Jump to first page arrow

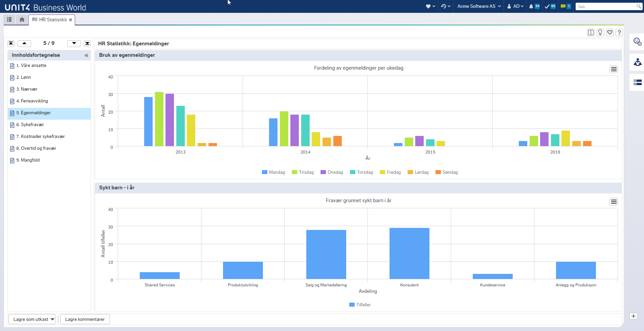click(x=11, y=43)
